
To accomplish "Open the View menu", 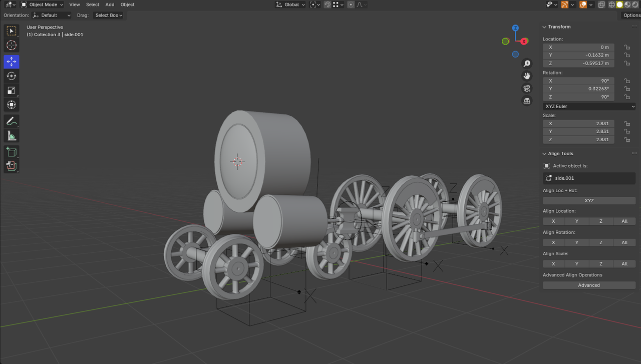I will (x=75, y=5).
